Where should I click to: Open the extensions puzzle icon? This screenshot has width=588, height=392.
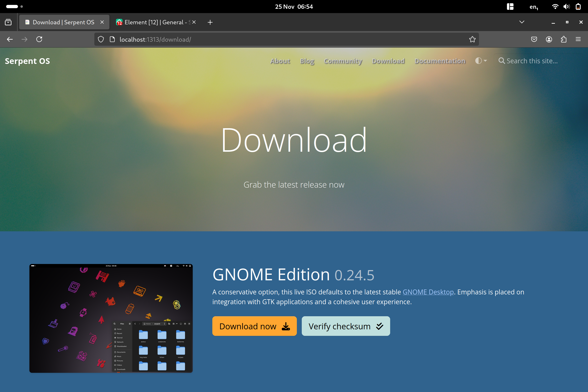[x=563, y=39]
